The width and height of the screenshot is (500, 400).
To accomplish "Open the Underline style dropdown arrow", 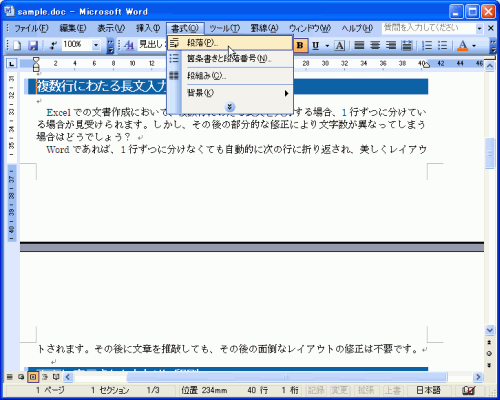I will click(x=327, y=45).
